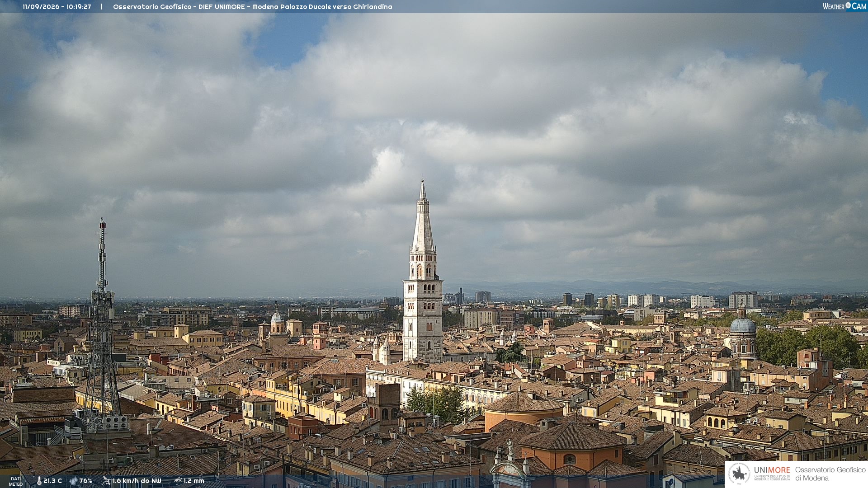
Task: Click the red-tipped antenna mast top
Action: [x=103, y=224]
